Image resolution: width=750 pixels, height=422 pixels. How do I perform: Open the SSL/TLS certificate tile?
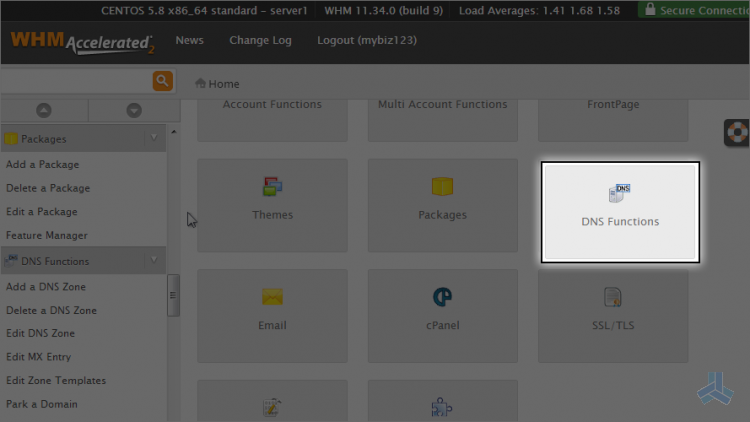click(x=613, y=316)
